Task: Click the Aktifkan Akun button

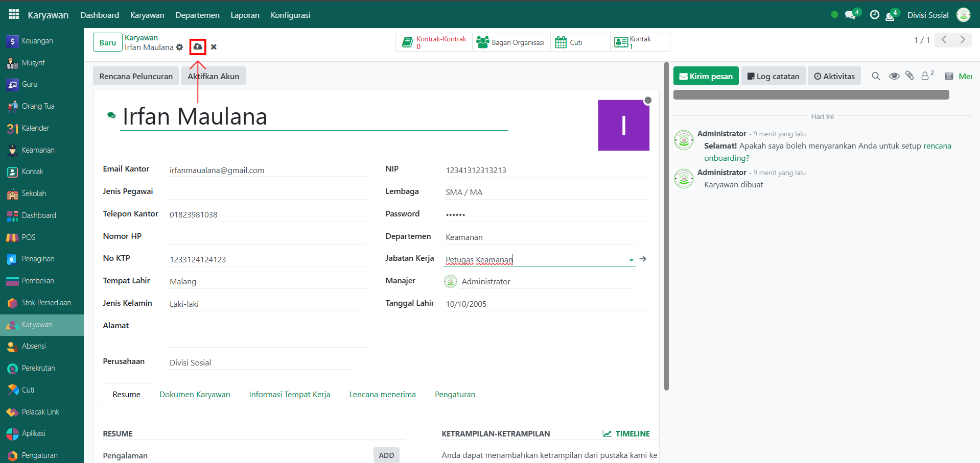Action: pyautogui.click(x=214, y=76)
